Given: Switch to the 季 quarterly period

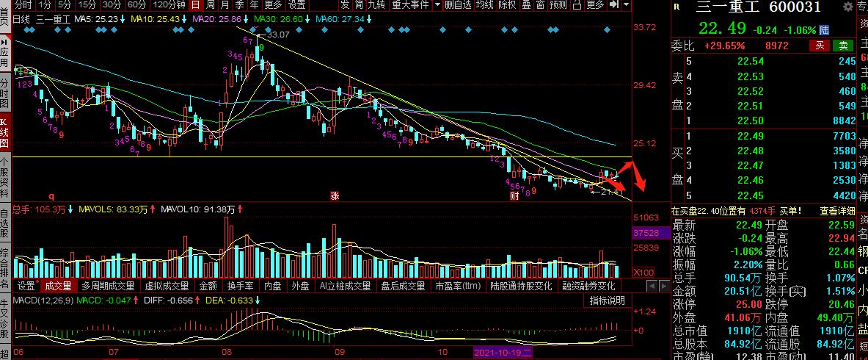Looking at the screenshot, I should click(x=239, y=5).
